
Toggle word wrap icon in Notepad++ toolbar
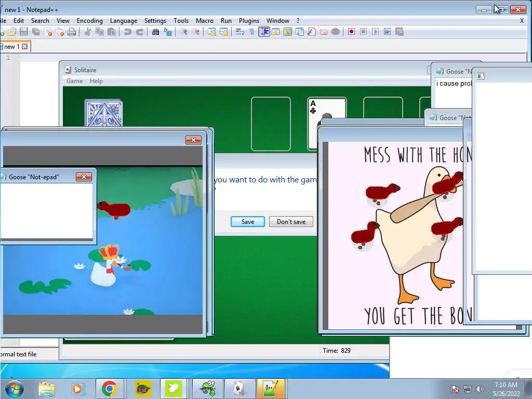[x=240, y=32]
